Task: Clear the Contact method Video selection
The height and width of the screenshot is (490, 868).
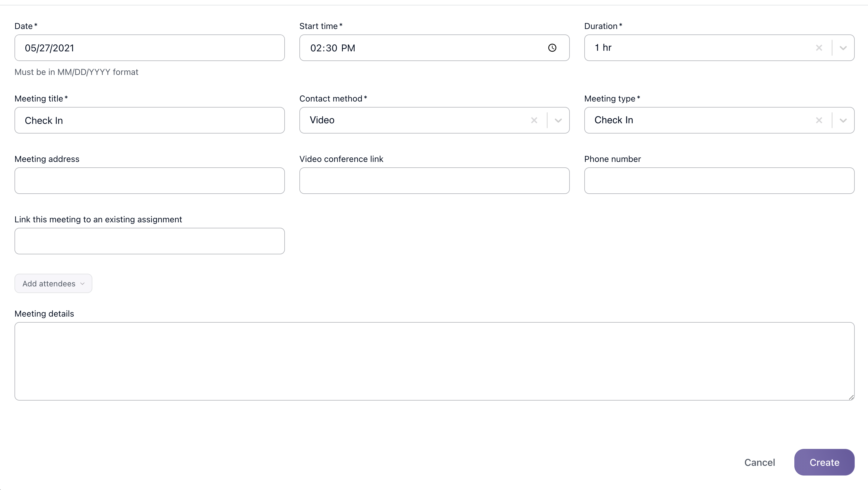Action: click(x=534, y=121)
